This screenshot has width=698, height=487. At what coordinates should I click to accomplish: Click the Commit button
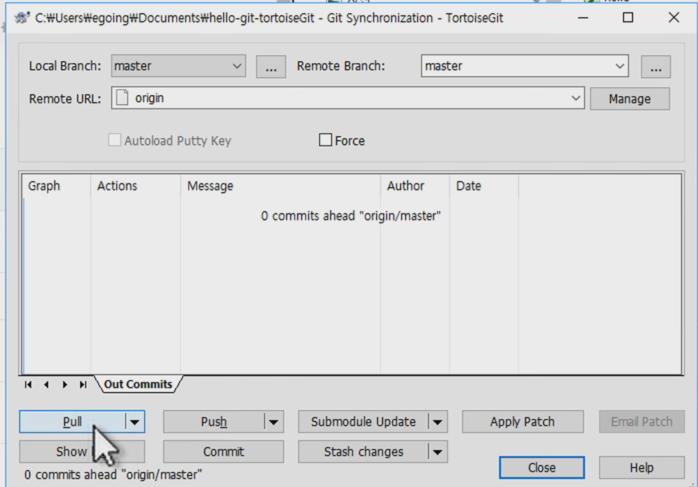pyautogui.click(x=223, y=452)
